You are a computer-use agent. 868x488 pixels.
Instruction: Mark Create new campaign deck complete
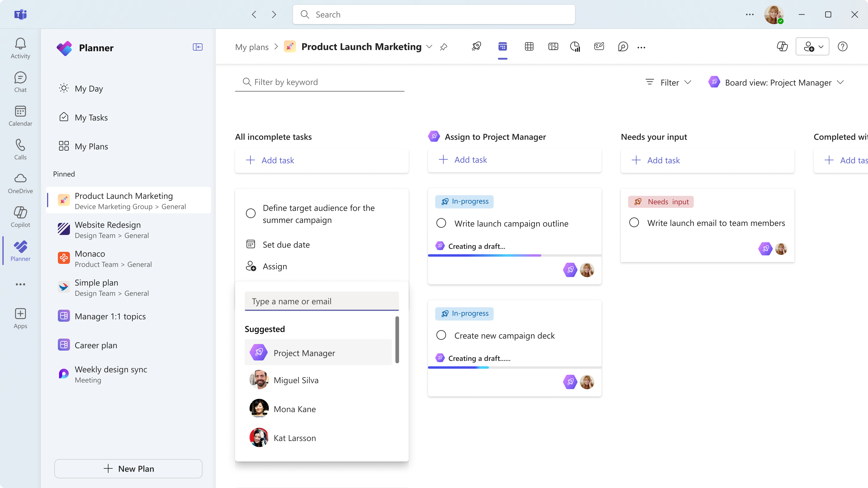tap(441, 335)
